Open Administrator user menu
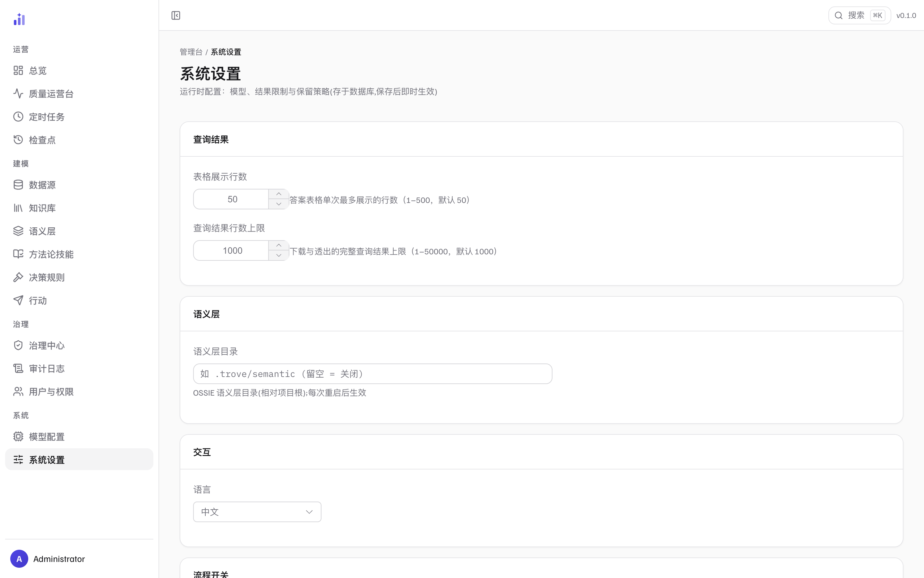This screenshot has height=578, width=924. (79, 558)
